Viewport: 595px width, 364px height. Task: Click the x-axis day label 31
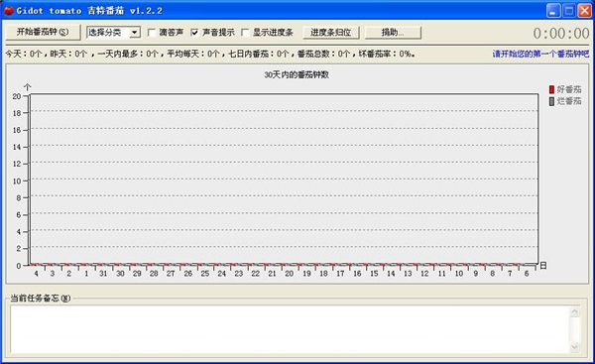[103, 274]
